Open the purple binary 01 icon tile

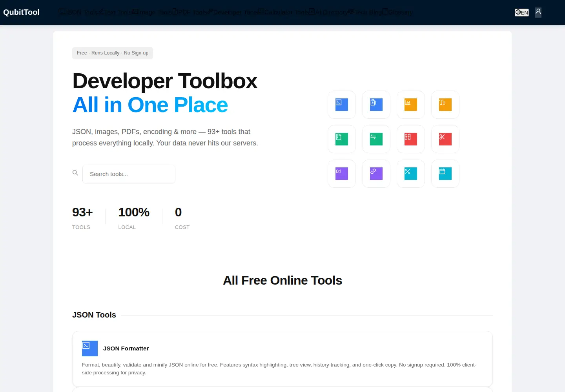pyautogui.click(x=342, y=174)
